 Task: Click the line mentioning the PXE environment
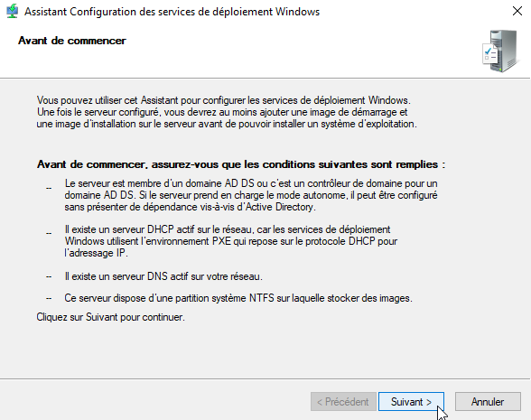click(x=230, y=241)
